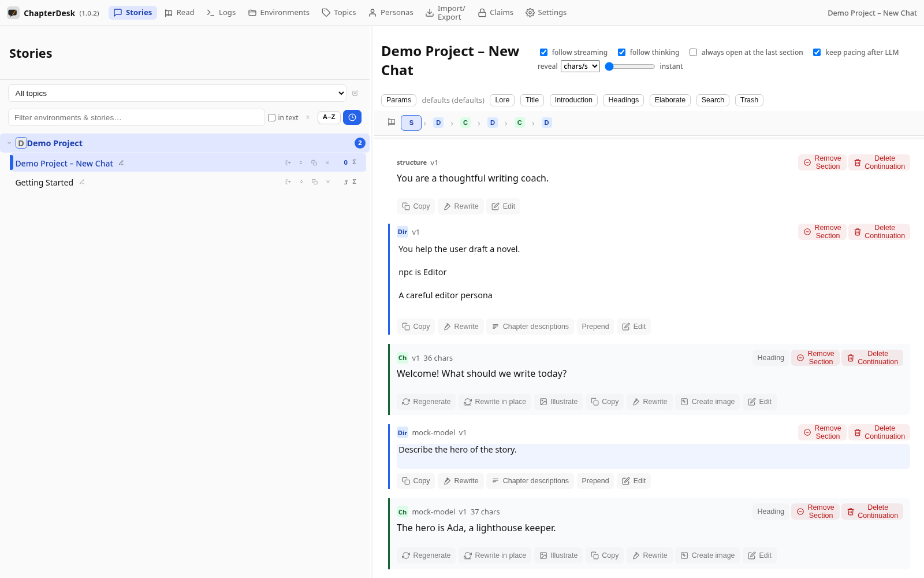Screen dimensions: 924x578
Task: Open the Personas tab
Action: pyautogui.click(x=391, y=13)
